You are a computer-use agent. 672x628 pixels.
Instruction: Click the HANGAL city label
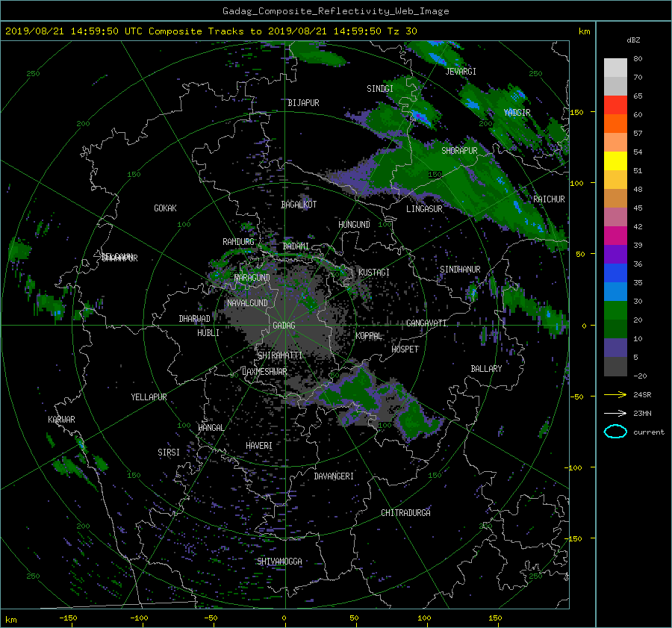tap(211, 428)
